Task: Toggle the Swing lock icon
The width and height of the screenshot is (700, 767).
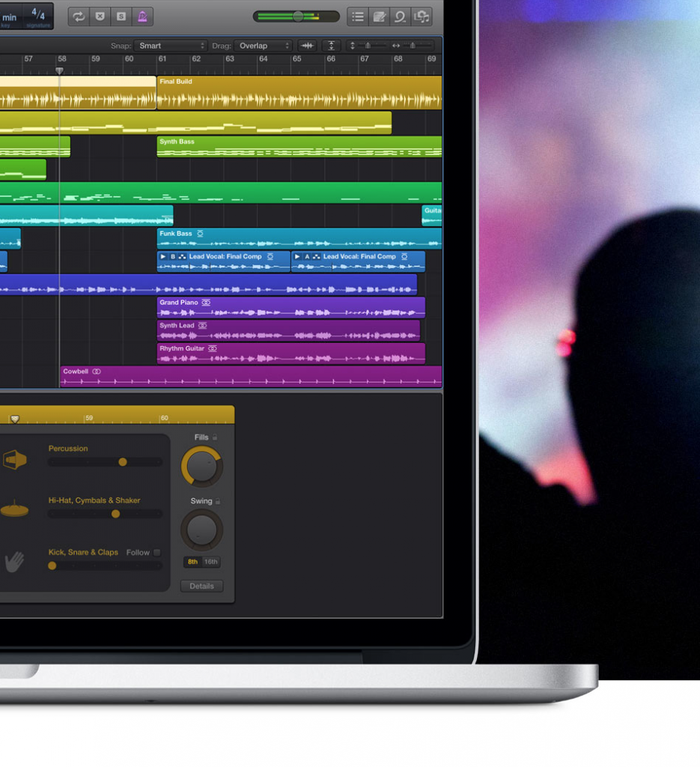Action: [x=218, y=501]
